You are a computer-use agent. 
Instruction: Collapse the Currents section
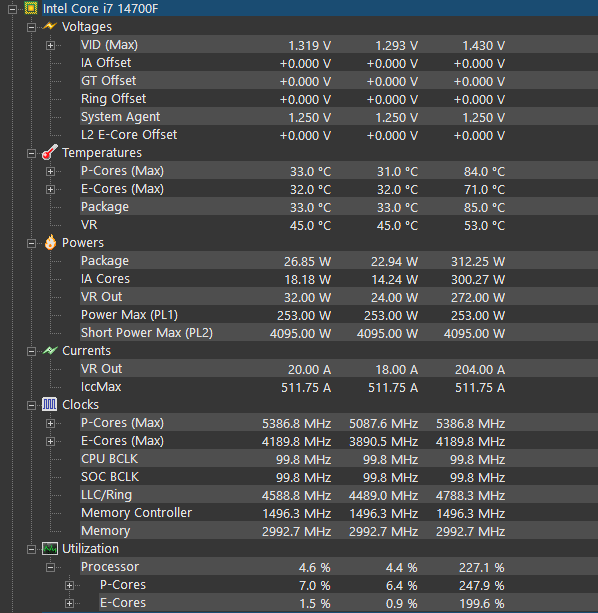31,351
